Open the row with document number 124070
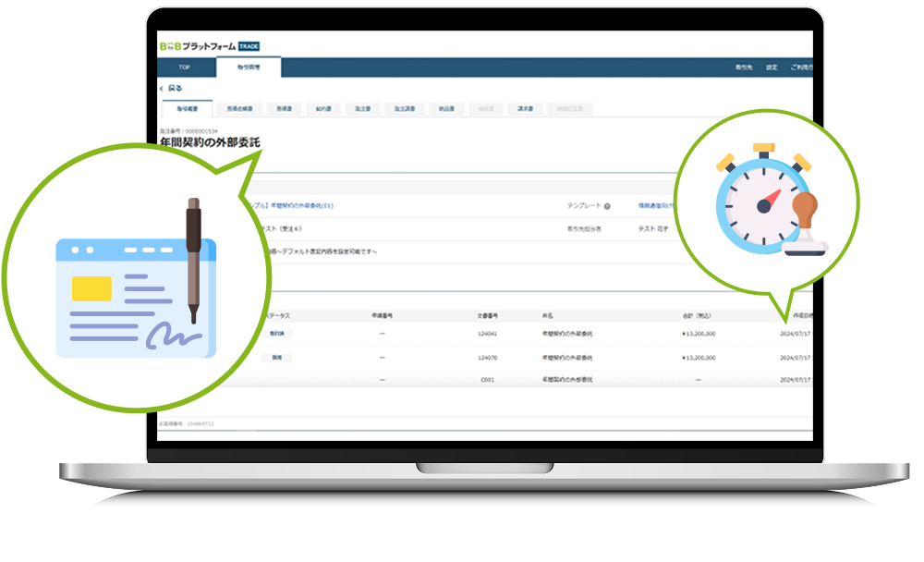Screen dimensions: 924x562 pyautogui.click(x=487, y=358)
